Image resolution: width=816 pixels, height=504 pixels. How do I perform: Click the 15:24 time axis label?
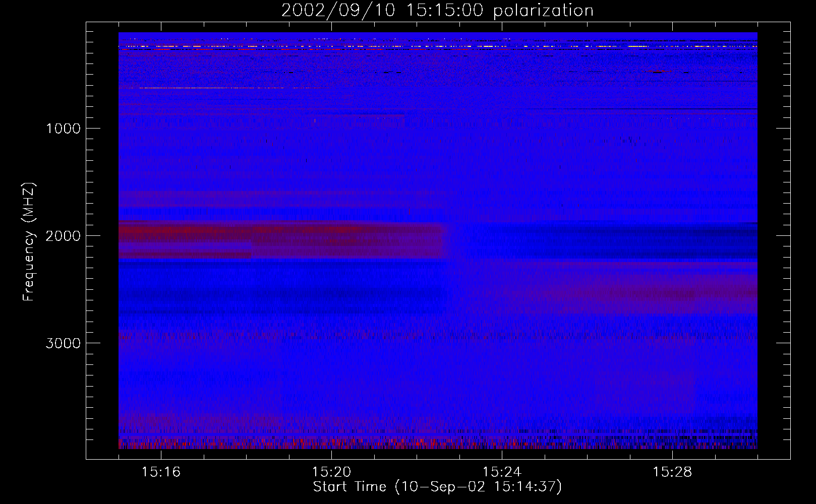pos(502,472)
